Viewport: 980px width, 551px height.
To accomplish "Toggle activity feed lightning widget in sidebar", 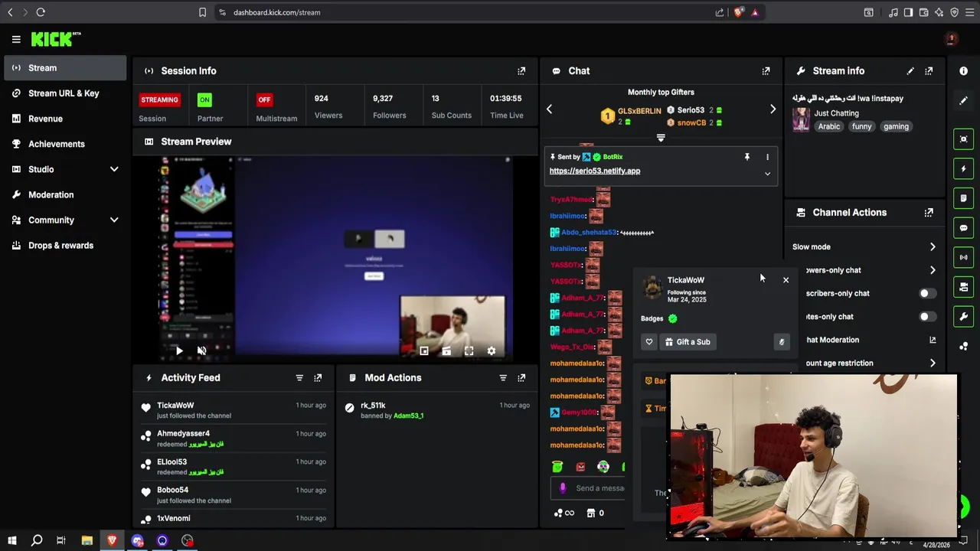I will point(963,168).
